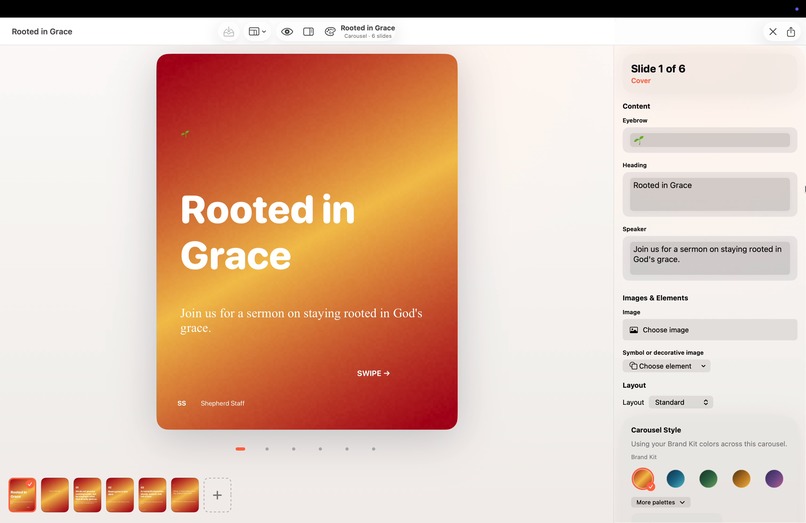The height and width of the screenshot is (523, 806).
Task: Click the Heading field reading Rooted in Grace
Action: (x=710, y=194)
